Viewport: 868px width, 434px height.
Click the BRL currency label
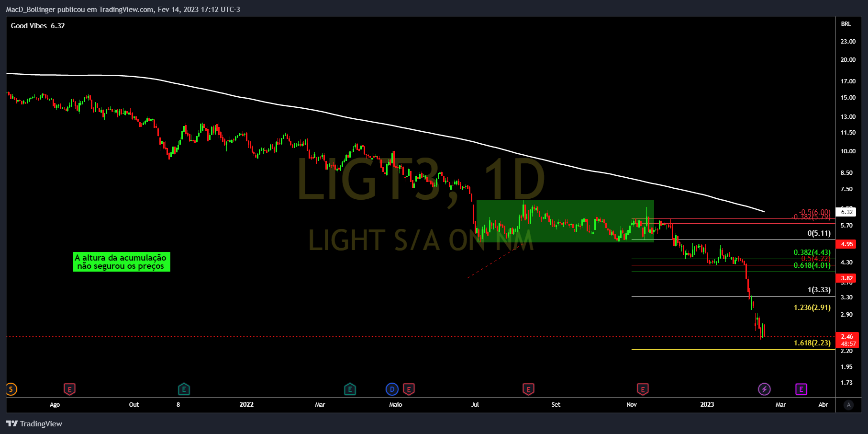point(846,24)
